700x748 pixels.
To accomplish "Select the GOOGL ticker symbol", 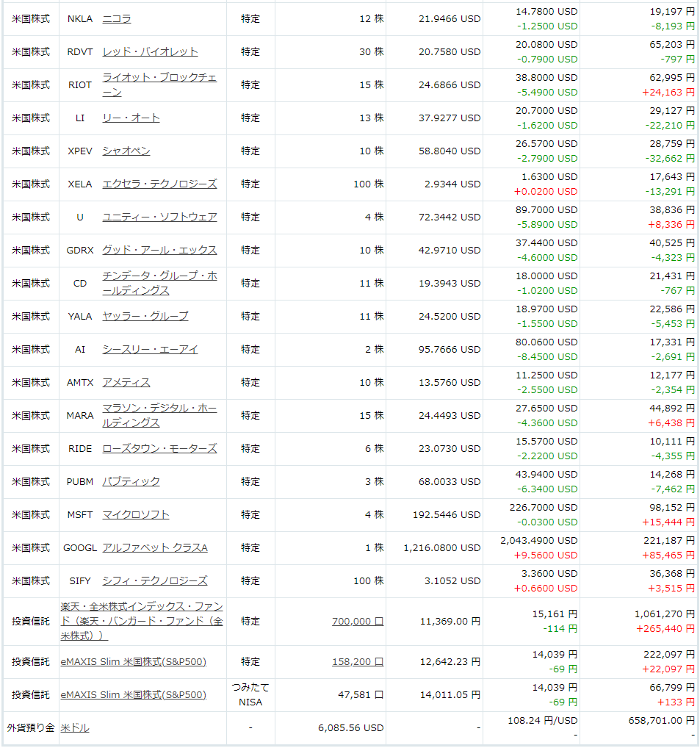I will (79, 547).
